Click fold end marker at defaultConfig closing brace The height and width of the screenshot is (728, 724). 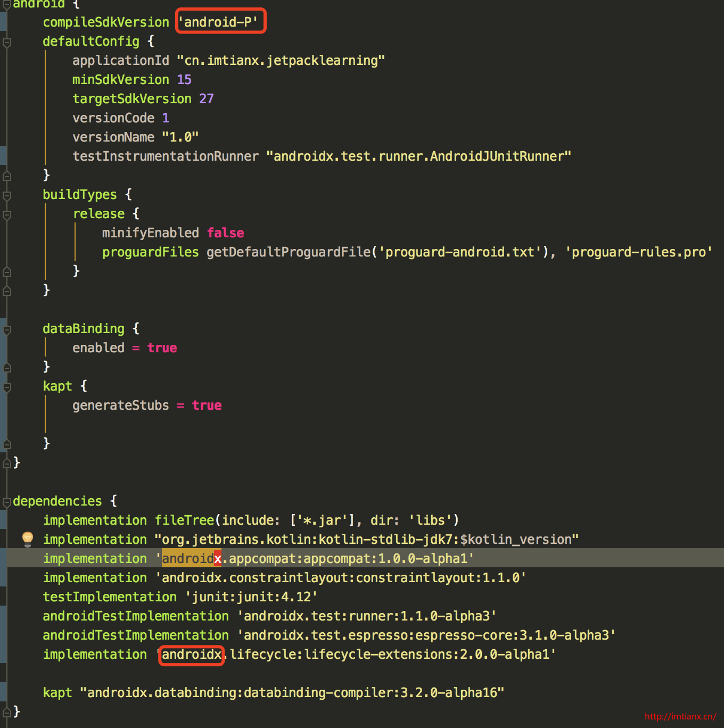pyautogui.click(x=7, y=175)
